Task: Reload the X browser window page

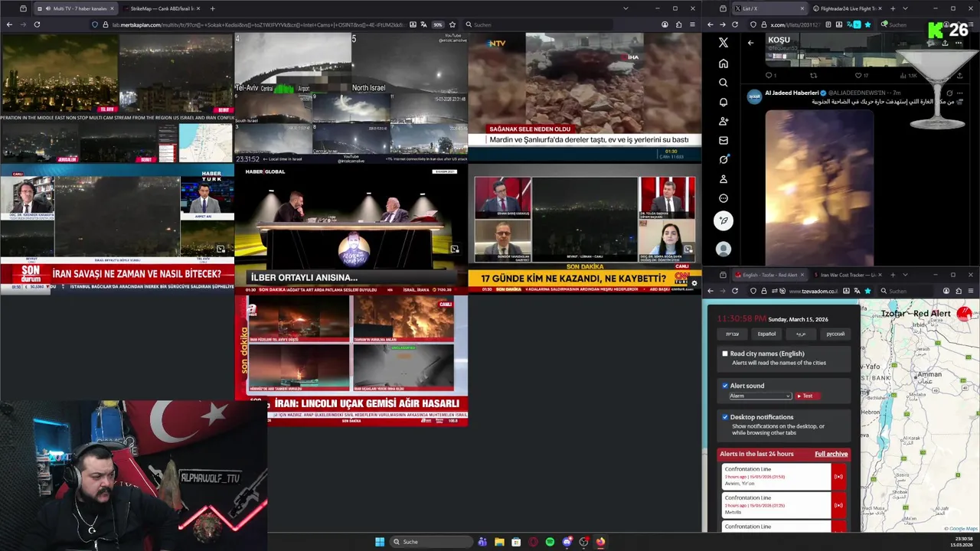Action: tap(735, 24)
